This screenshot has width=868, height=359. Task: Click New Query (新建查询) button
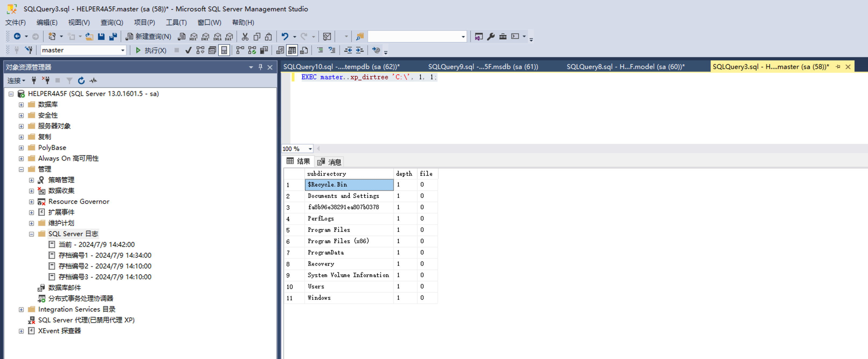coord(149,36)
